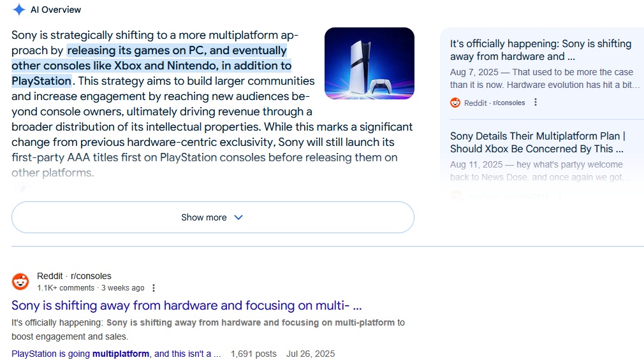Click the AI Overview sparkle icon
This screenshot has width=644, height=360.
[x=19, y=10]
